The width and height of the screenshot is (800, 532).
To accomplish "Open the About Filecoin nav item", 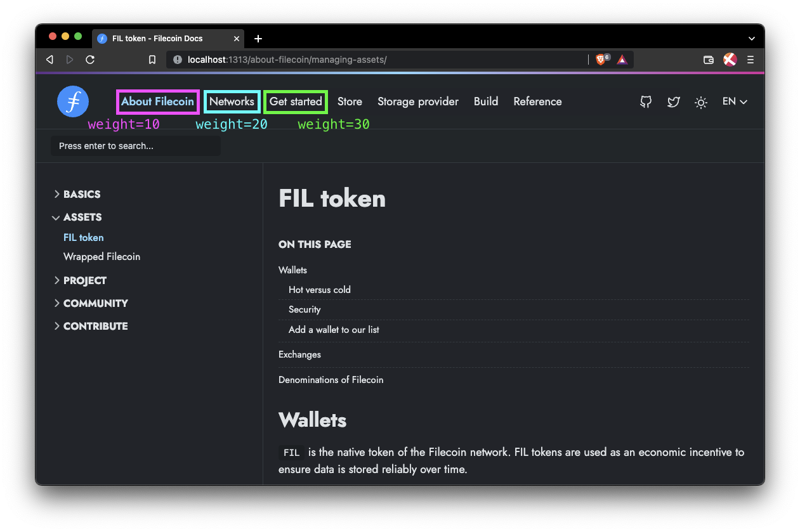I will (x=157, y=101).
